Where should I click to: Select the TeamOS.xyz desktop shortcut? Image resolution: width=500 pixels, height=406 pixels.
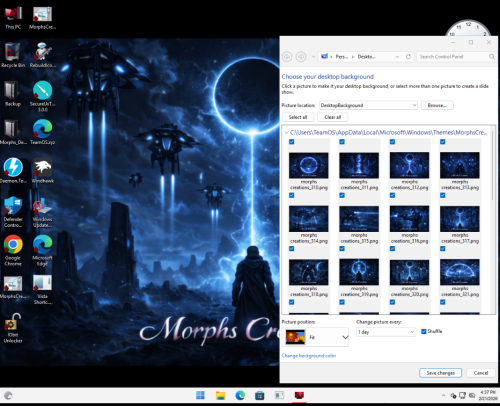tap(42, 132)
